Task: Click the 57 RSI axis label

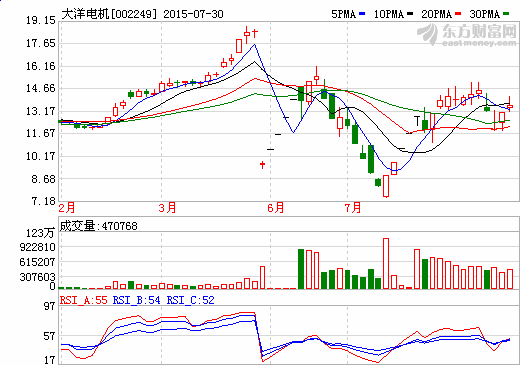Action: coord(50,337)
